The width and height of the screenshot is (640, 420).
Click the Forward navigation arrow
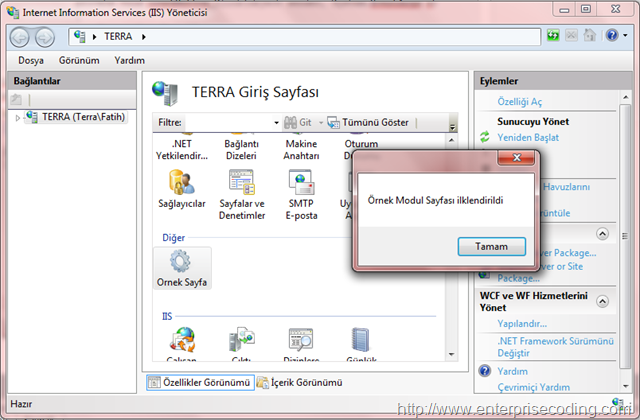click(44, 37)
